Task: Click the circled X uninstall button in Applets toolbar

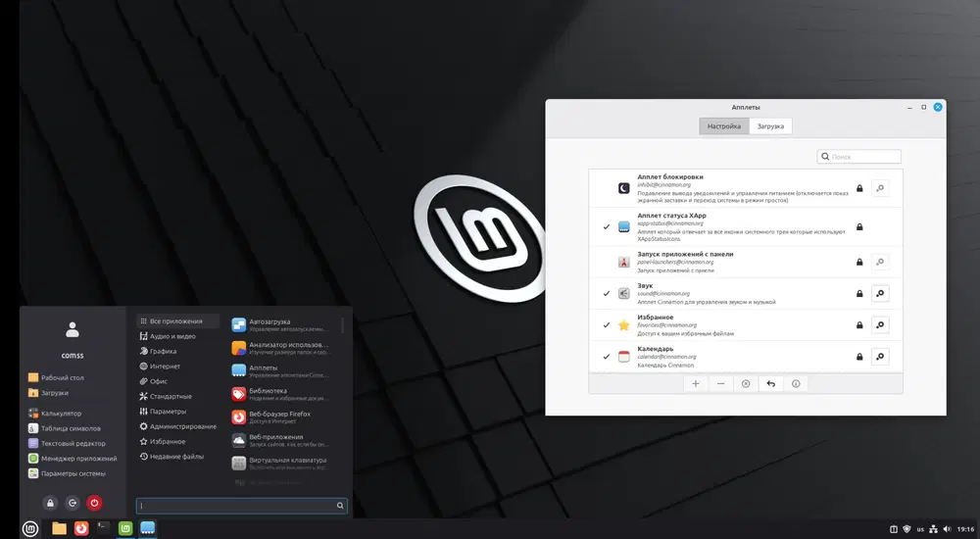Action: (x=746, y=384)
